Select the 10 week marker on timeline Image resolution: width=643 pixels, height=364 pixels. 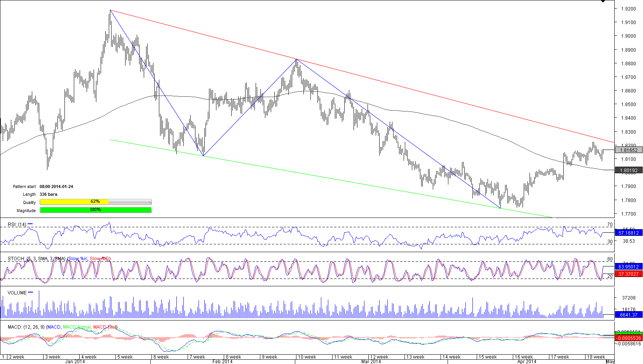pos(307,357)
